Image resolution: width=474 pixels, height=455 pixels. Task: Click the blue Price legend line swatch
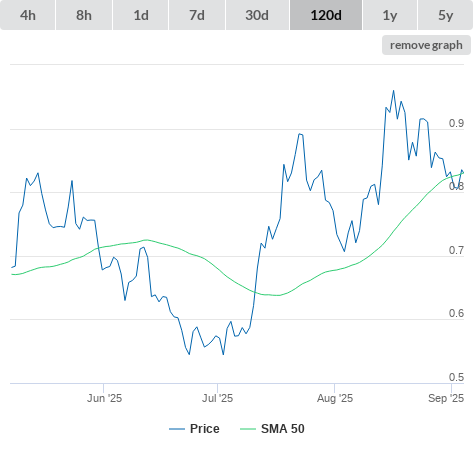point(177,429)
